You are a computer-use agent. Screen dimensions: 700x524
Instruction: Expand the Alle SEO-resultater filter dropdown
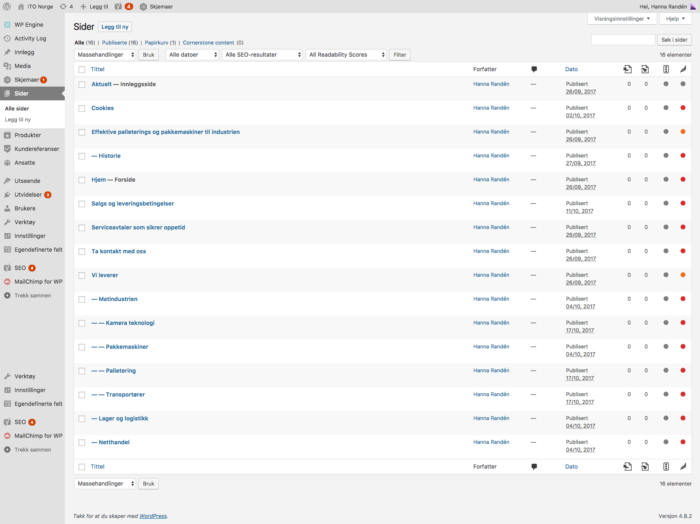tap(262, 54)
